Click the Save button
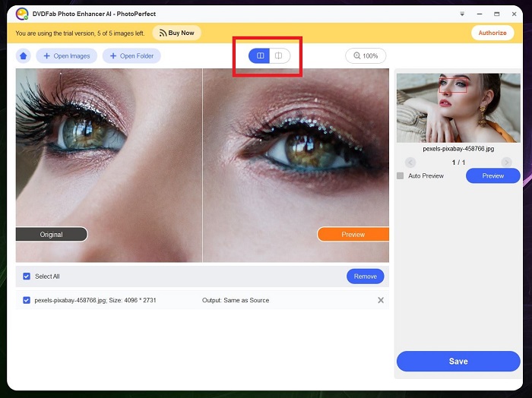The image size is (532, 398). click(458, 362)
